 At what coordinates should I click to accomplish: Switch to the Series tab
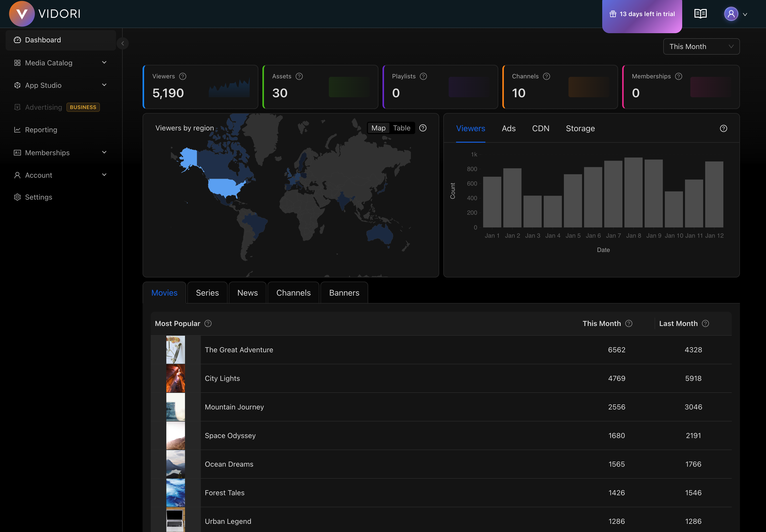pyautogui.click(x=207, y=292)
